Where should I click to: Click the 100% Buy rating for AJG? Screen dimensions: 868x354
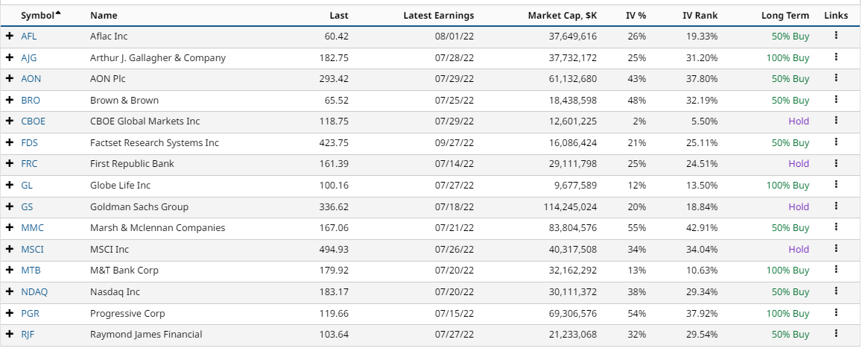pyautogui.click(x=788, y=57)
